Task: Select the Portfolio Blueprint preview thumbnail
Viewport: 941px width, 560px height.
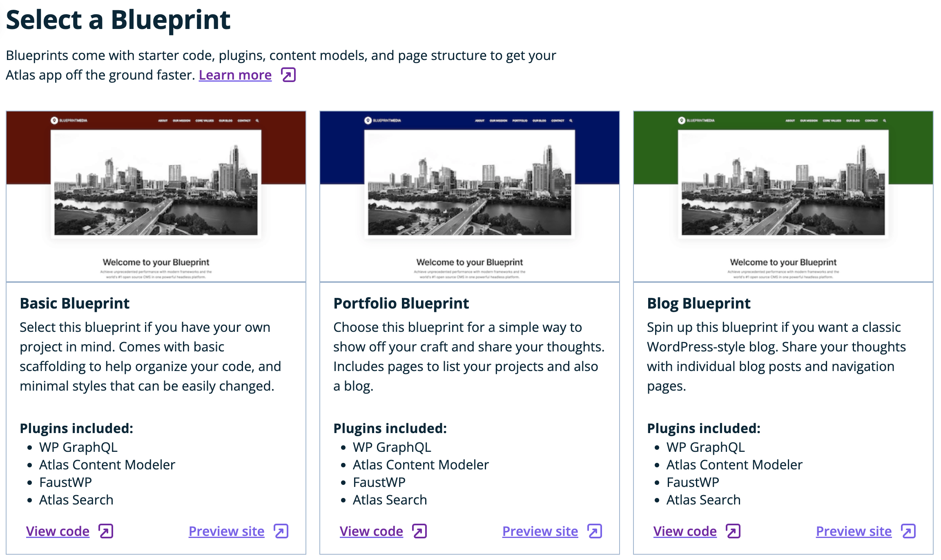Action: pyautogui.click(x=470, y=196)
